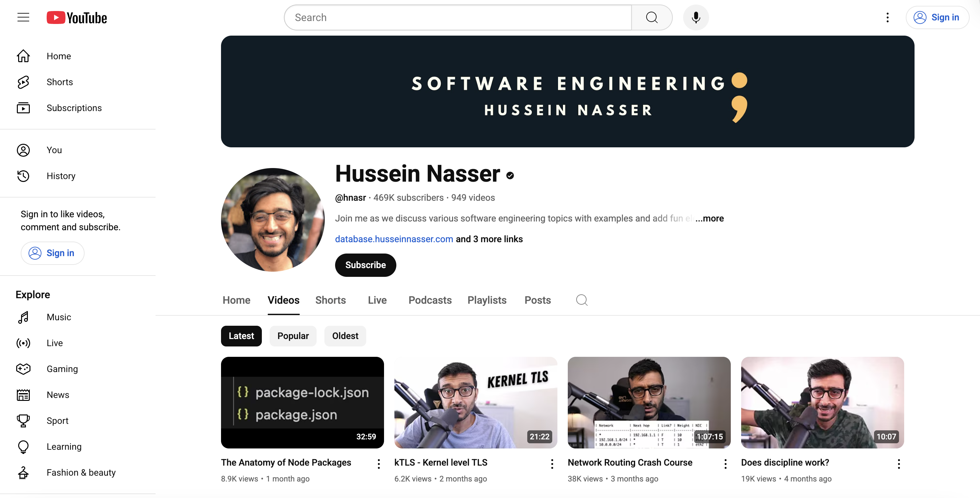Open Shorts in the sidebar
The width and height of the screenshot is (980, 498).
(59, 82)
